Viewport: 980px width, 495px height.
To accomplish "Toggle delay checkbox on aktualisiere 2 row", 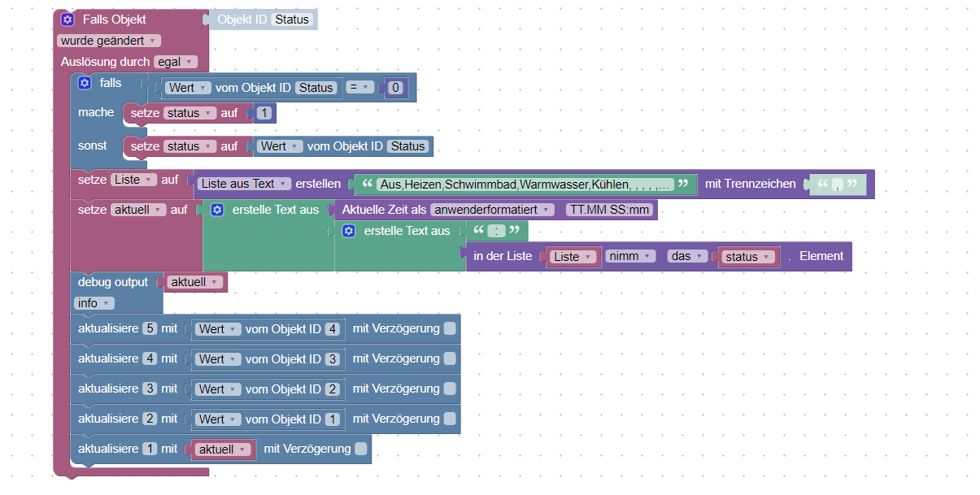I will [450, 419].
